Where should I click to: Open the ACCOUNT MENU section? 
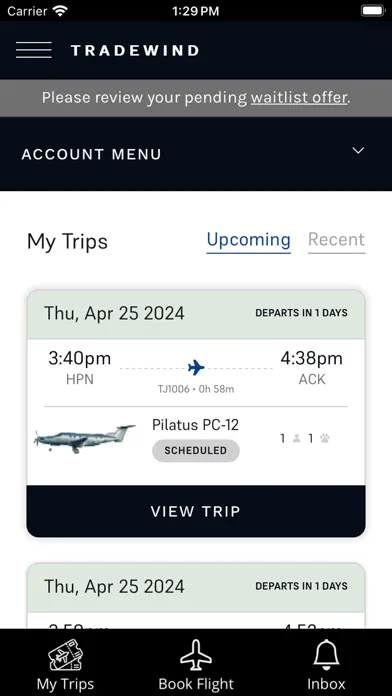tap(196, 154)
